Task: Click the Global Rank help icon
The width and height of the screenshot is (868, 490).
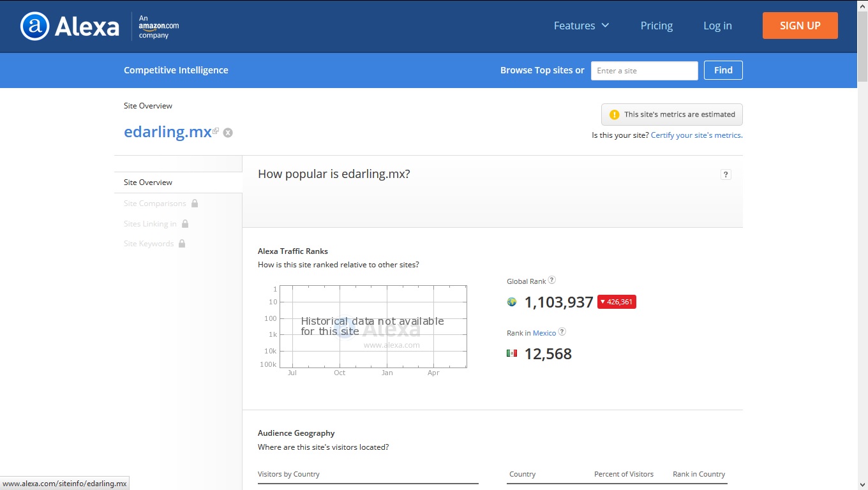Action: click(x=552, y=280)
